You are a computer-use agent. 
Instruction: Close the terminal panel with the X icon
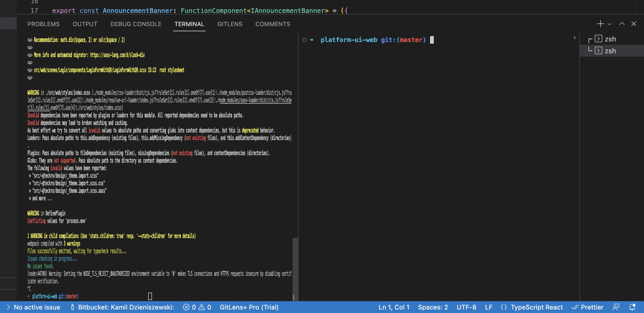634,24
